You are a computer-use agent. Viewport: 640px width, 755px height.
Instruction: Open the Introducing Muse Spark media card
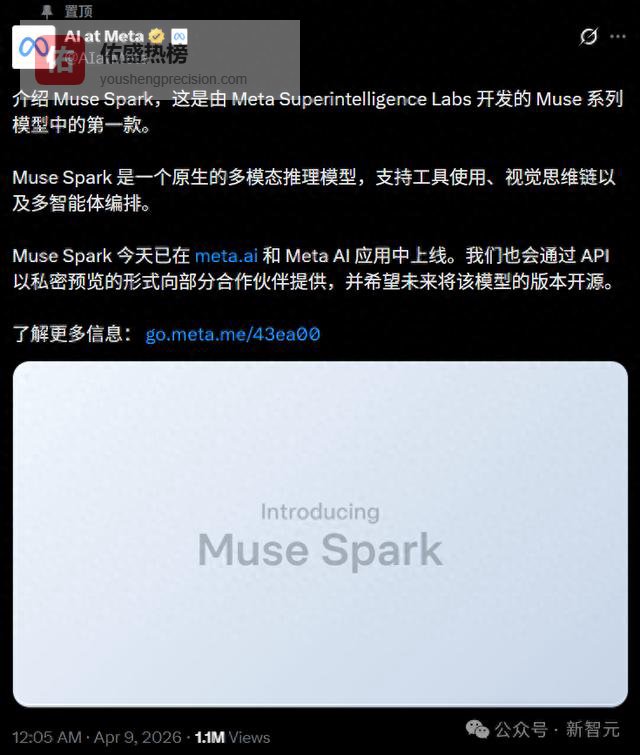pyautogui.click(x=320, y=534)
